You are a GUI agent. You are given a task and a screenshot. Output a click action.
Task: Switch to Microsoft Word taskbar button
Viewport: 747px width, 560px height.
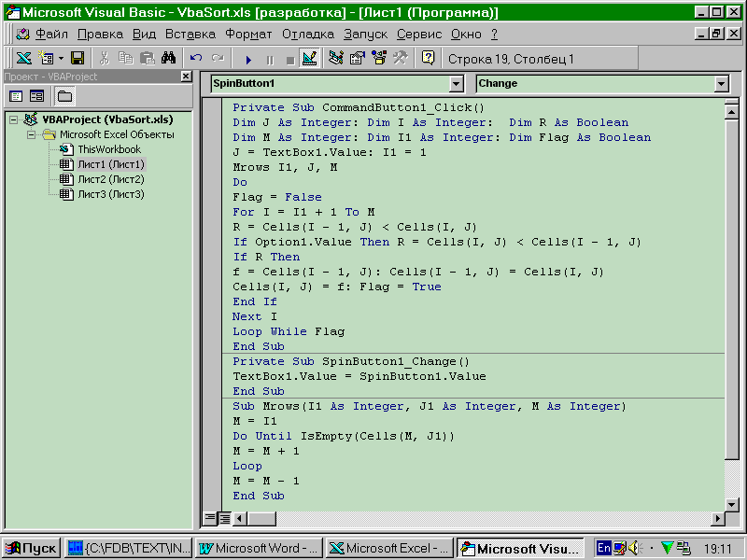click(259, 548)
